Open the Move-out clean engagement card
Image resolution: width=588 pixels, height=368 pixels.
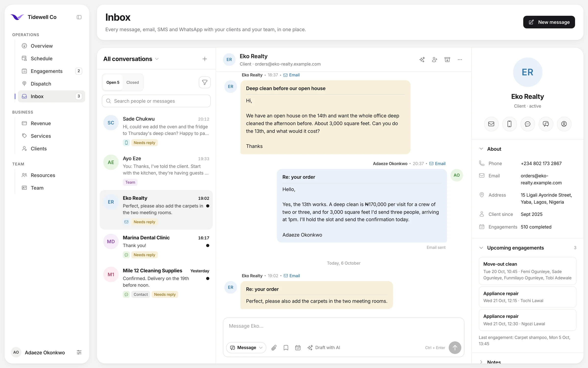(527, 271)
